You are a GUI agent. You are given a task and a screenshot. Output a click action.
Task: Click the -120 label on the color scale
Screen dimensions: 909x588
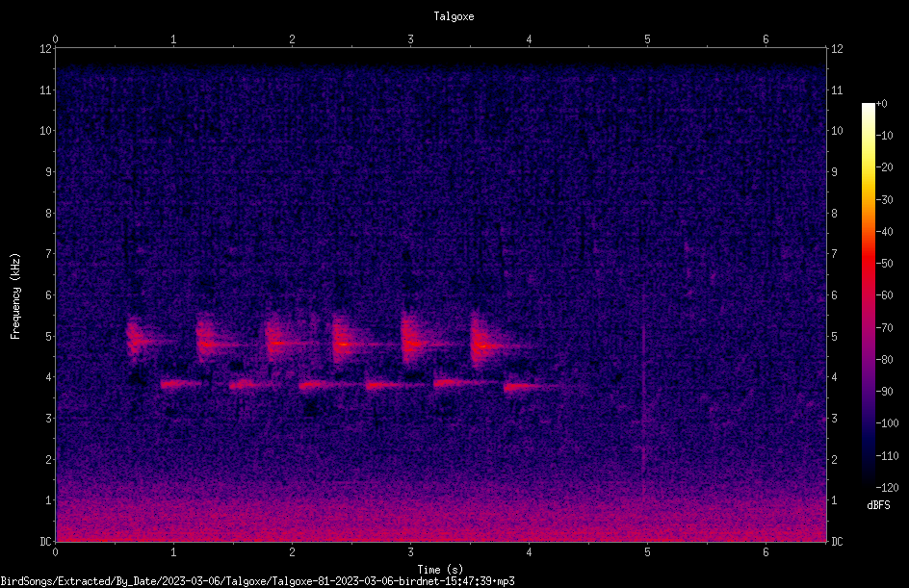coord(887,487)
